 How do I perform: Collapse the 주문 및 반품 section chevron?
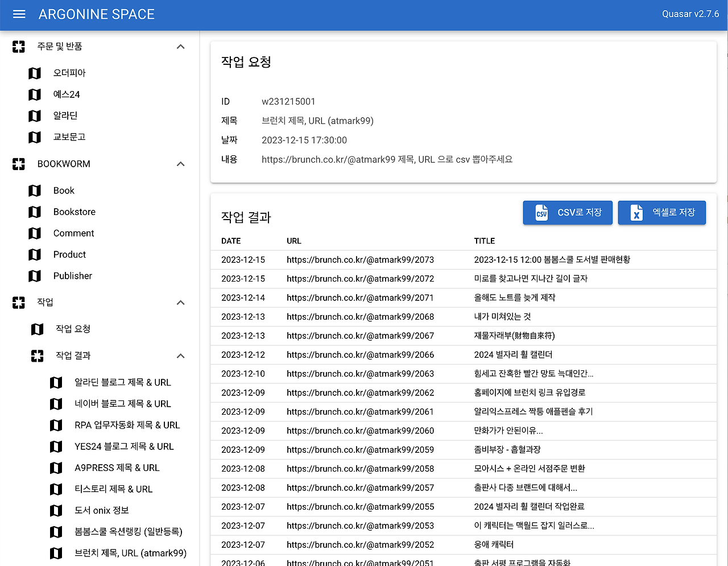click(180, 47)
